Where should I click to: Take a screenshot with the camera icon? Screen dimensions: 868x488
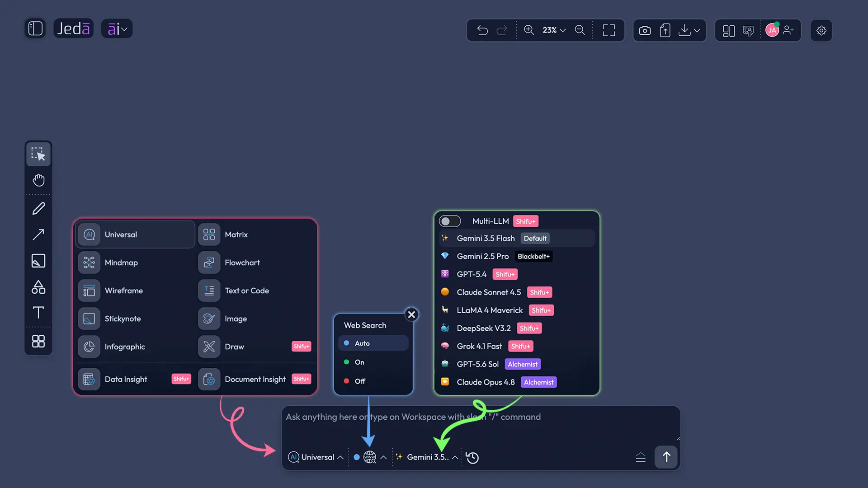coord(645,30)
